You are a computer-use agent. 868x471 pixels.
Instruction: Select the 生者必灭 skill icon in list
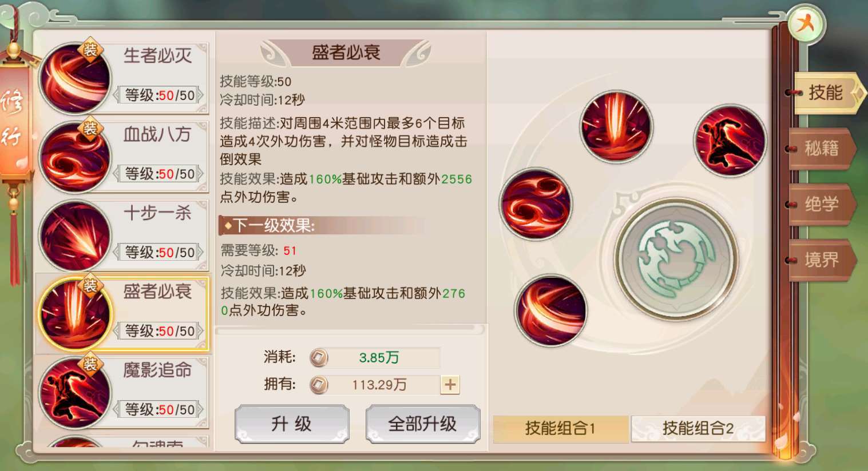click(x=74, y=78)
